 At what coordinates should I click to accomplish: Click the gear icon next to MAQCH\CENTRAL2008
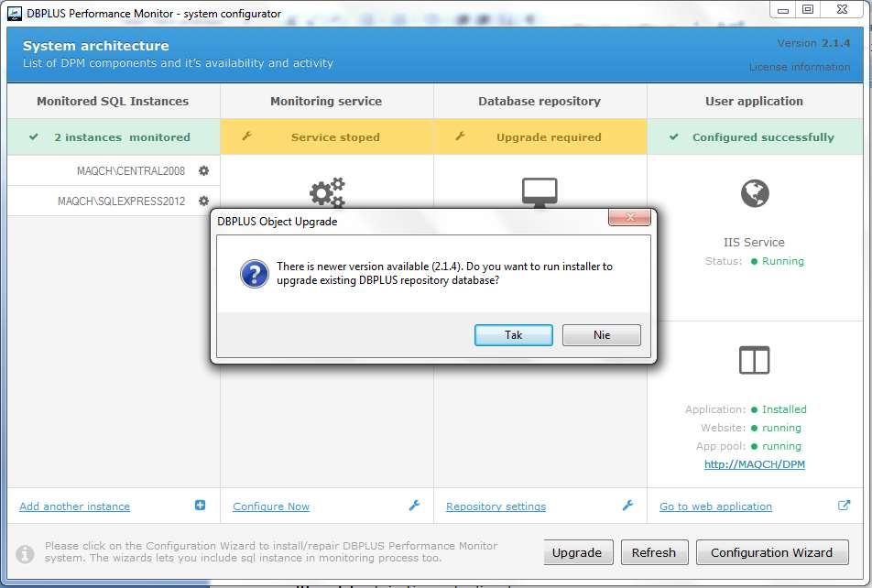[204, 170]
